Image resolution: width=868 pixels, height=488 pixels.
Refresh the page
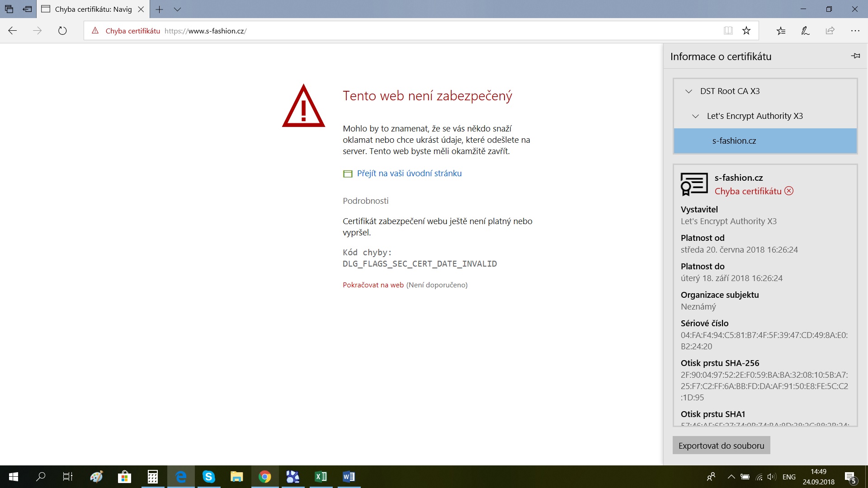tap(62, 31)
